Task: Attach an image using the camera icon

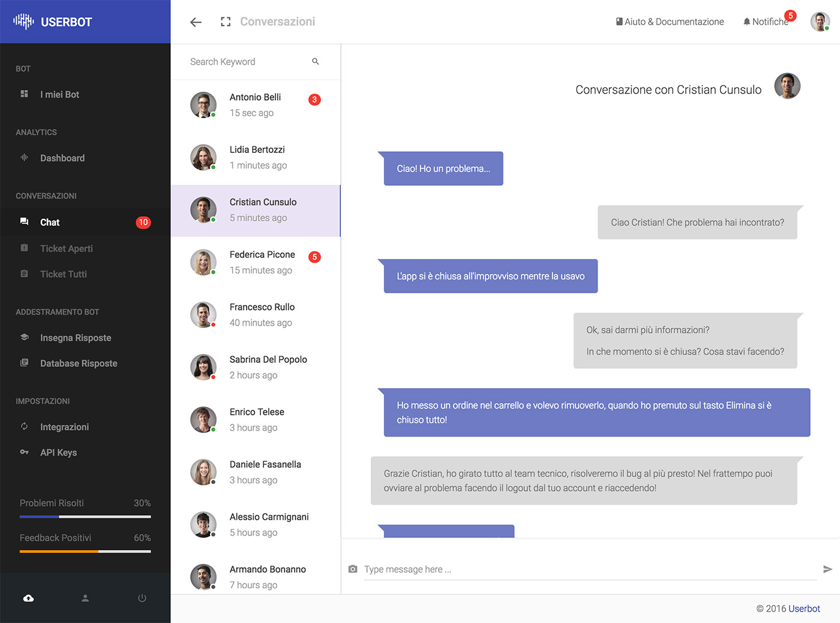Action: point(352,569)
